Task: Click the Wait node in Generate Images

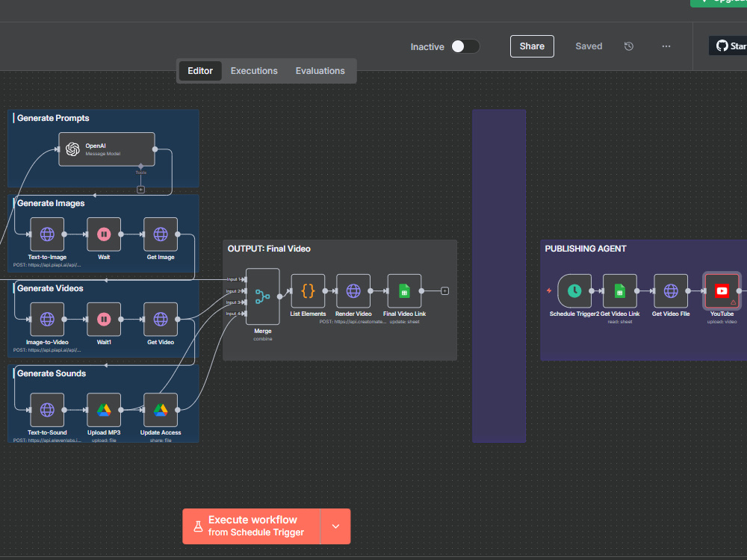Action: (104, 234)
